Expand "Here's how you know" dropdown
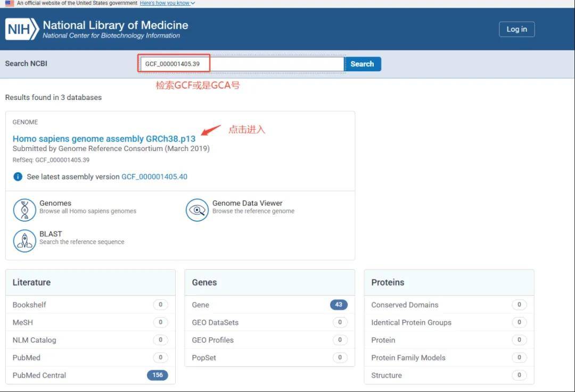This screenshot has width=575, height=392. tap(167, 3)
